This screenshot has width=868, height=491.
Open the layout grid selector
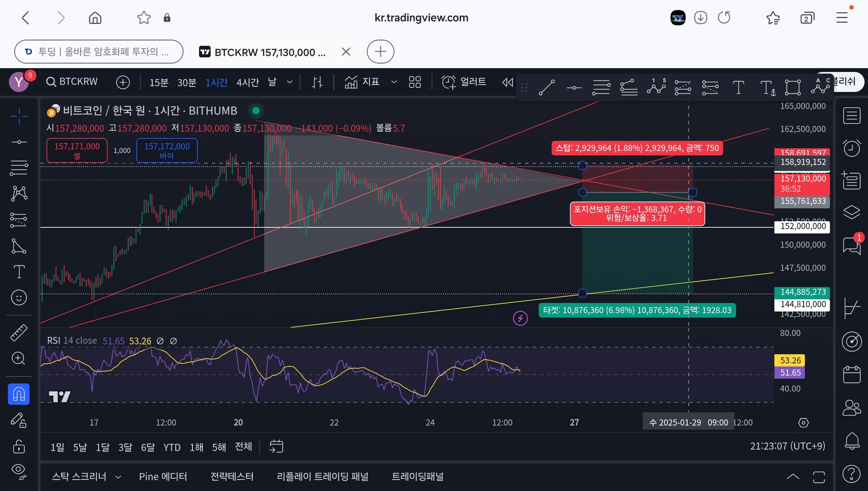point(415,82)
